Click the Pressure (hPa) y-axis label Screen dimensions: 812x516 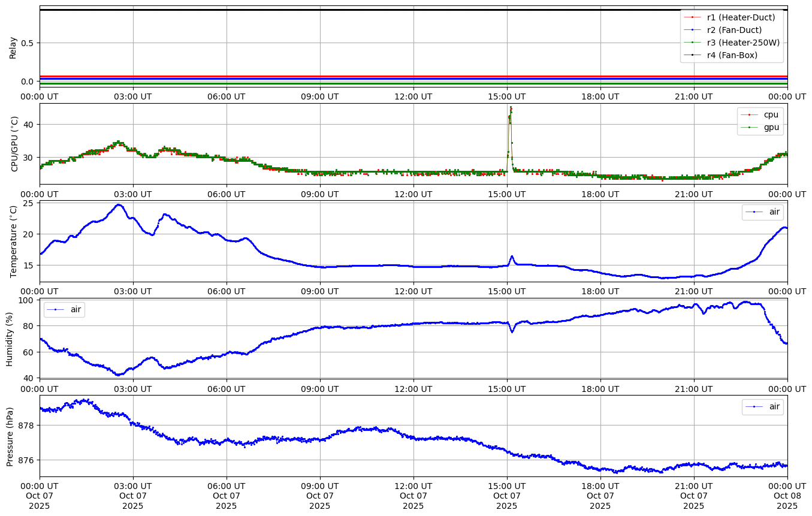(10, 436)
